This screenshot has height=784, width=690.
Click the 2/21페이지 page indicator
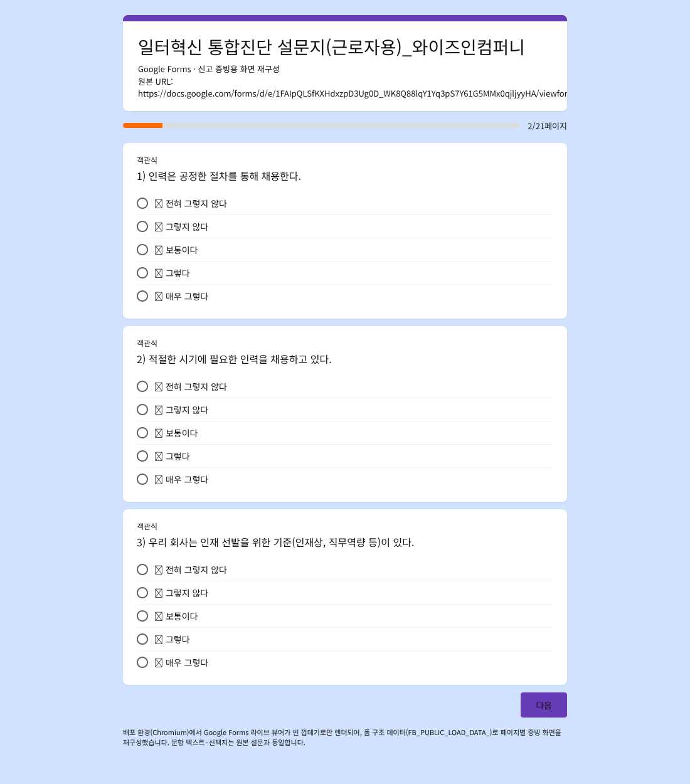(547, 126)
